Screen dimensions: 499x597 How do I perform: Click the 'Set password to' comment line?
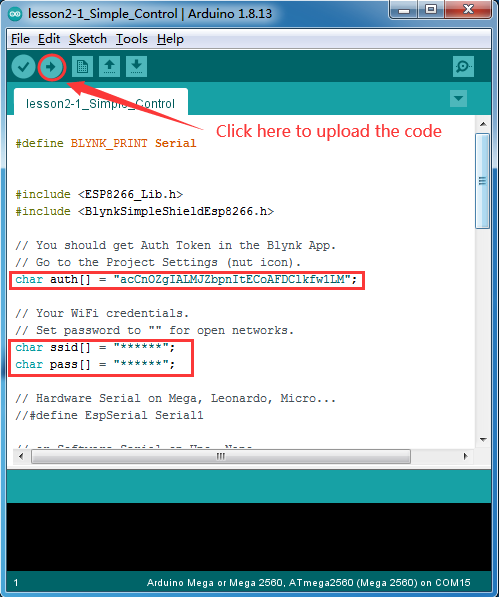click(x=155, y=330)
